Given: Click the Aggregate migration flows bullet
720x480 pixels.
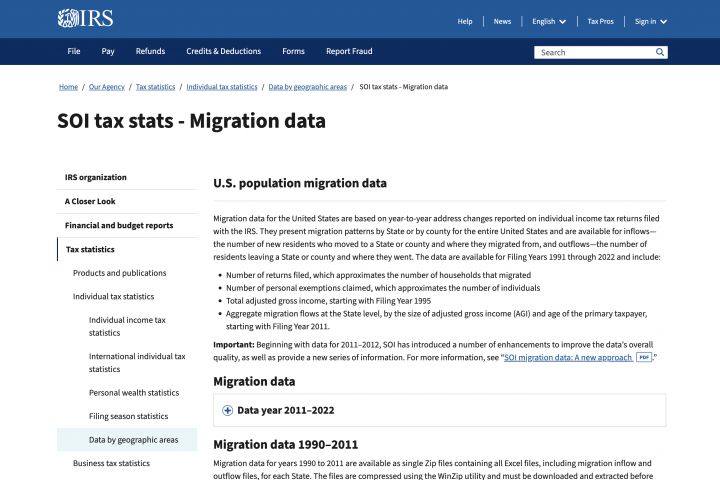Looking at the screenshot, I should click(x=436, y=320).
